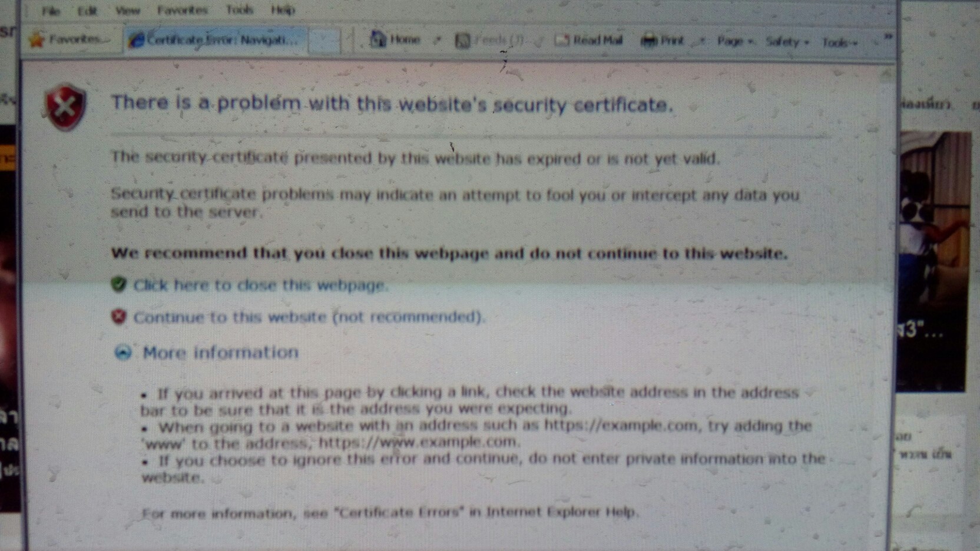Click red shield icon beside continue link
Image resolution: width=980 pixels, height=551 pixels.
pyautogui.click(x=119, y=317)
